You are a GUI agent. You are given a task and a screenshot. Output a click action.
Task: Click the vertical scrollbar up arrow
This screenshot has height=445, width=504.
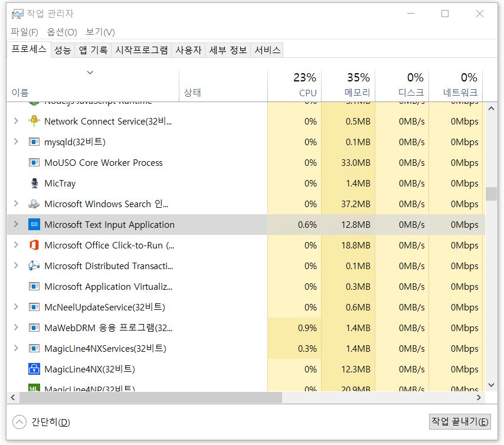click(491, 109)
